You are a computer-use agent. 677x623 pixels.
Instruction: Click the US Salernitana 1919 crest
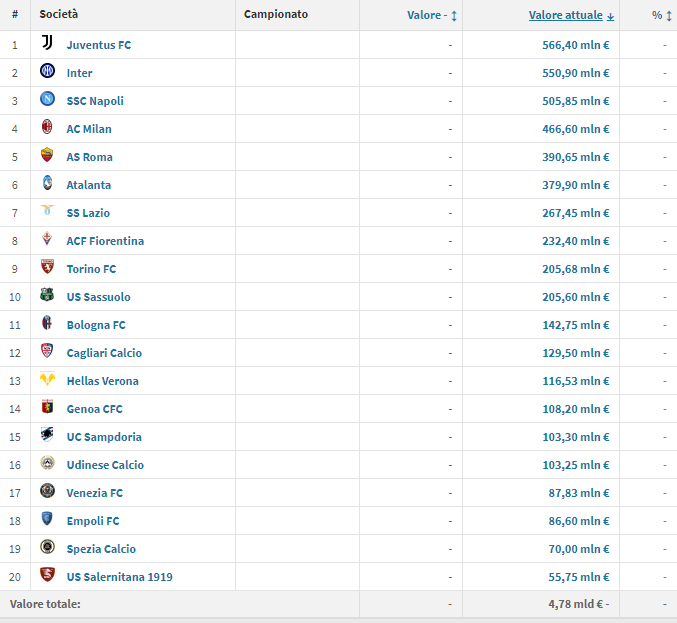47,576
